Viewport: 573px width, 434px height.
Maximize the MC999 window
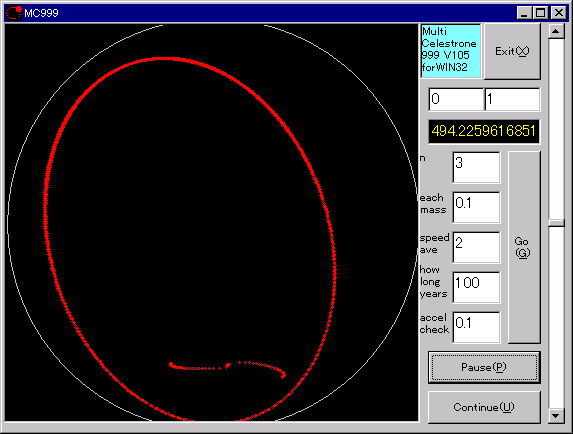tap(540, 13)
